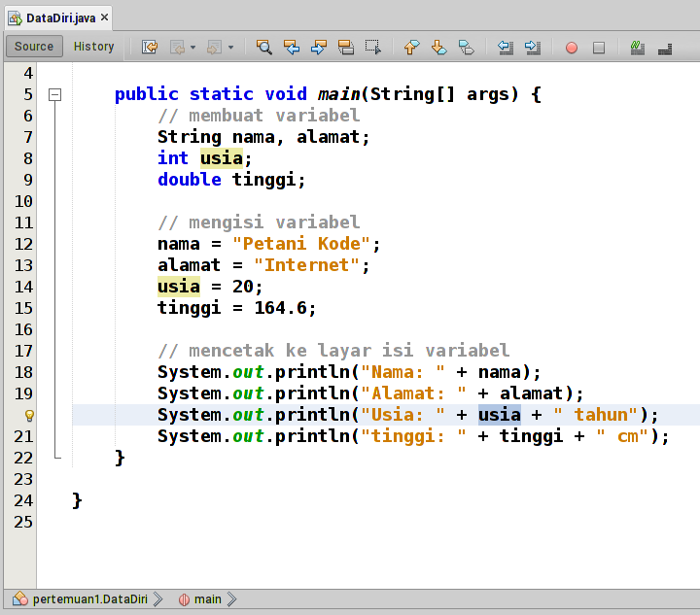
Task: Click Previous Bookmark up-arrow icon
Action: 411,47
